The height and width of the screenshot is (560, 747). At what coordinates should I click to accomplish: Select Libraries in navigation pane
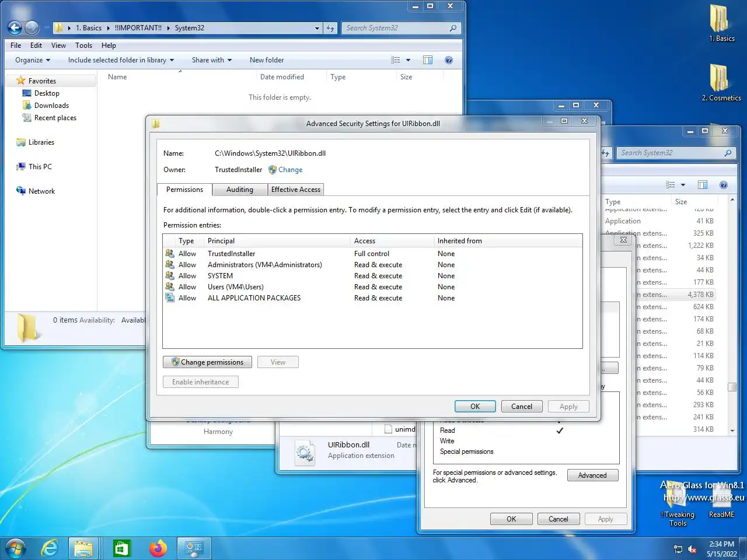[x=41, y=142]
